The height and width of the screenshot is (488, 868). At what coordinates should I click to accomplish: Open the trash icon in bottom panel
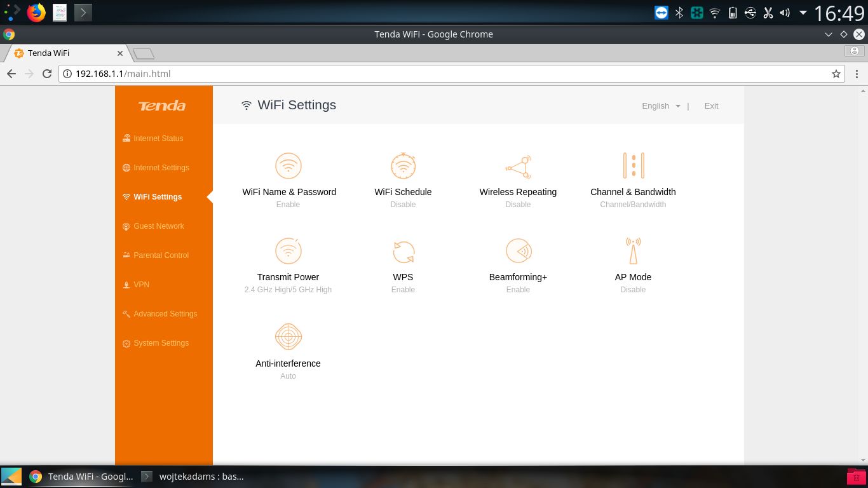(x=856, y=477)
